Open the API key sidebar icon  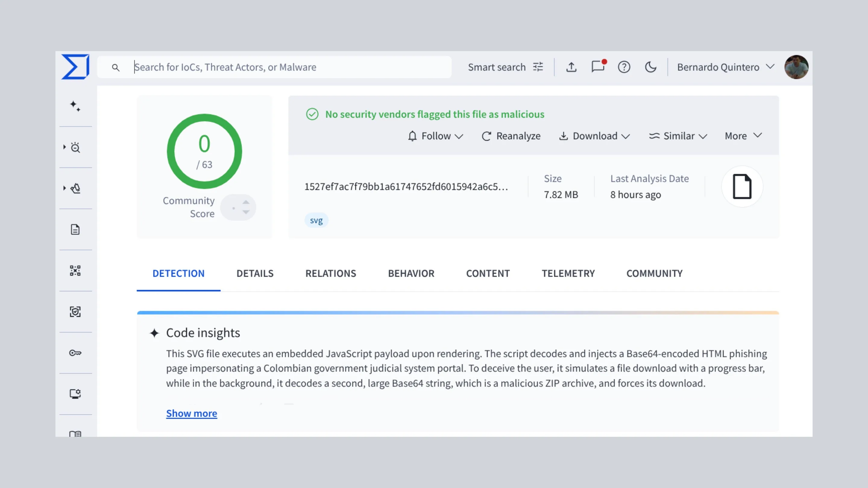pos(75,353)
